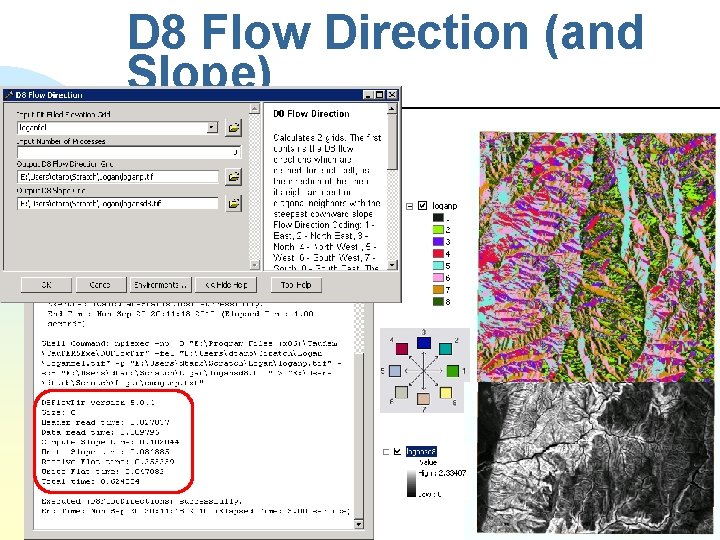Collapse the loganp layer legend
Viewport: 720px width, 540px height.
410,206
